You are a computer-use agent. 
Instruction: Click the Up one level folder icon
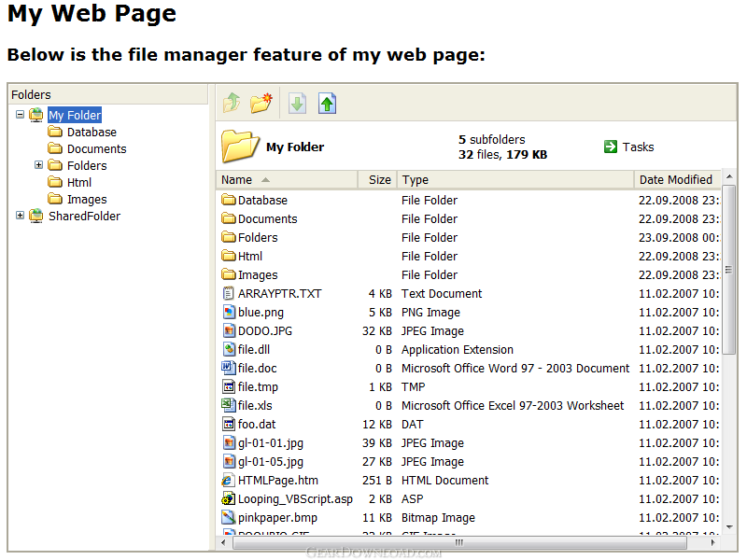tap(232, 104)
